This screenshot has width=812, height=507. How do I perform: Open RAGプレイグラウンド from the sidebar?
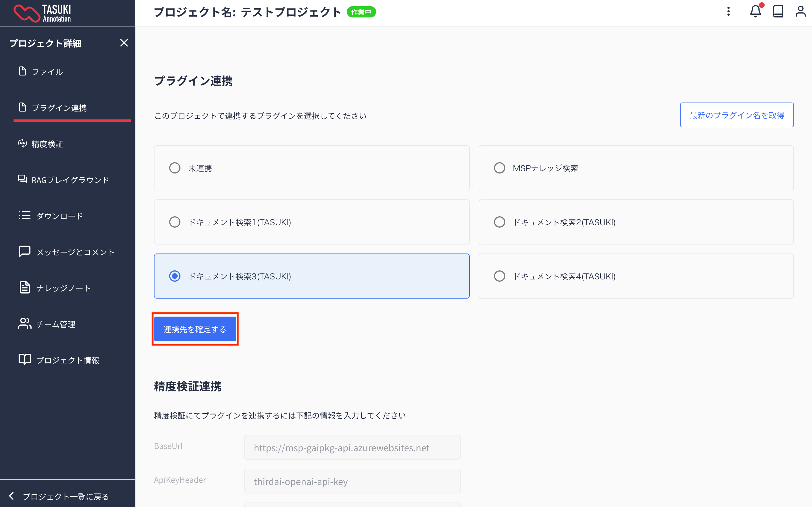[x=70, y=180]
